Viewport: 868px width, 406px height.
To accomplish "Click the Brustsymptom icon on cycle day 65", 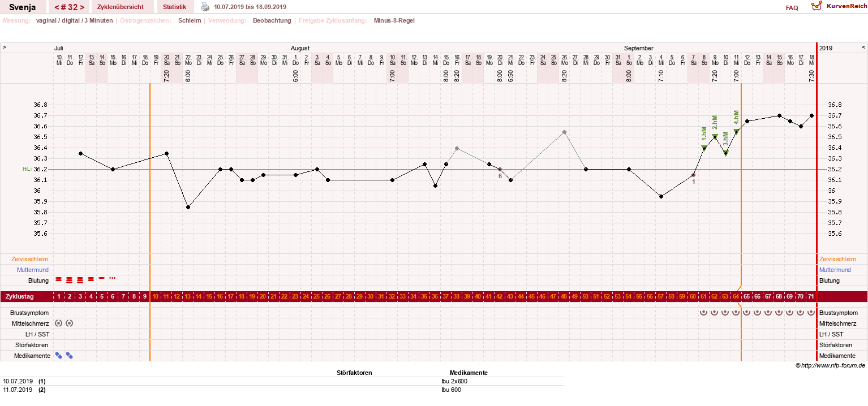I will 747,312.
